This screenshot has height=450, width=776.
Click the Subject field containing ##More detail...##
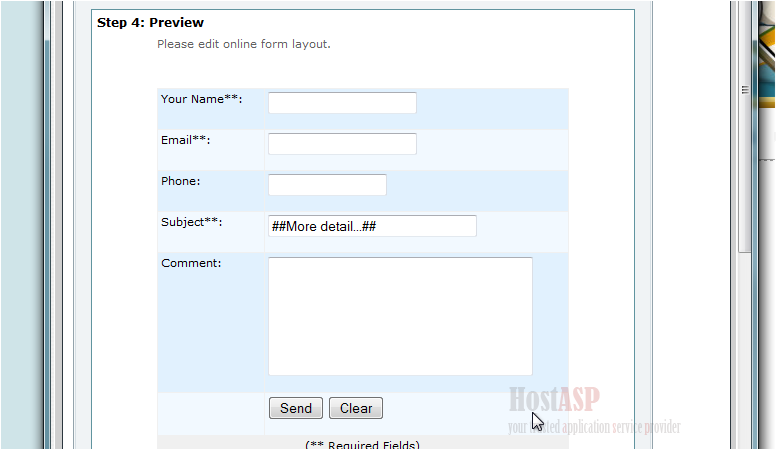click(x=372, y=226)
